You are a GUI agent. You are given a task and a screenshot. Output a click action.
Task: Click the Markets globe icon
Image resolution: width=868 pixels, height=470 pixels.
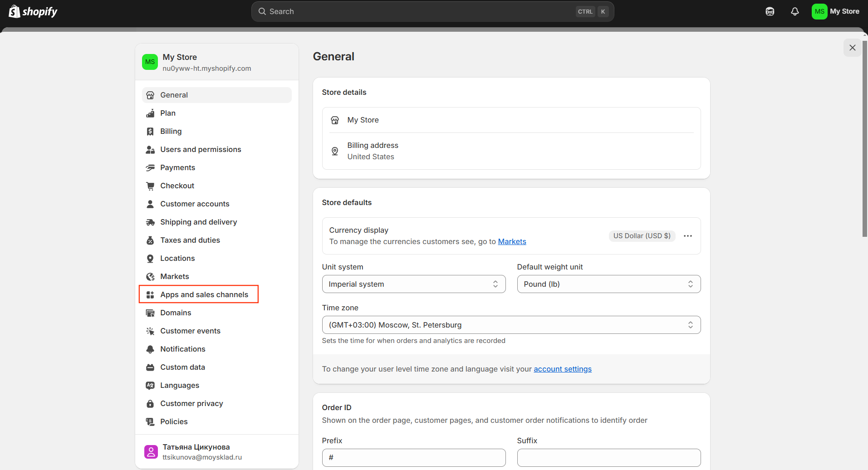coord(150,276)
